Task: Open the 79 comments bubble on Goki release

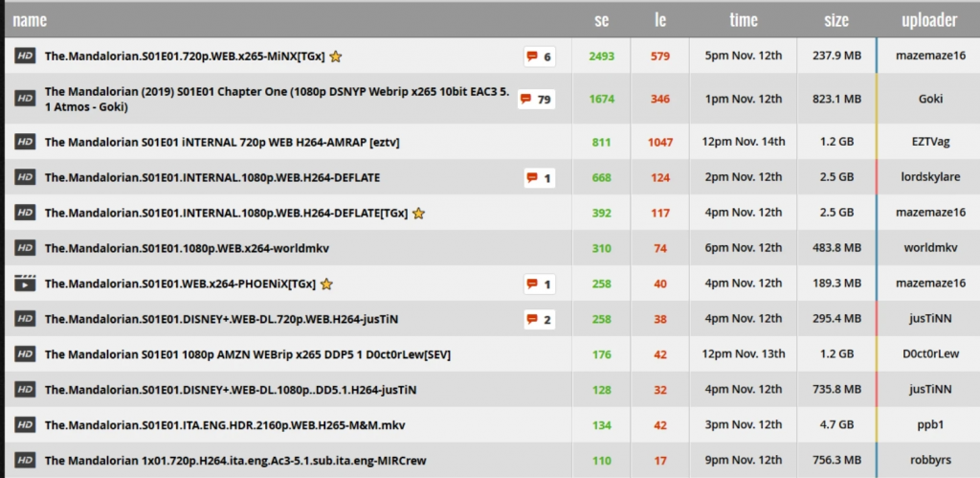Action: (536, 99)
